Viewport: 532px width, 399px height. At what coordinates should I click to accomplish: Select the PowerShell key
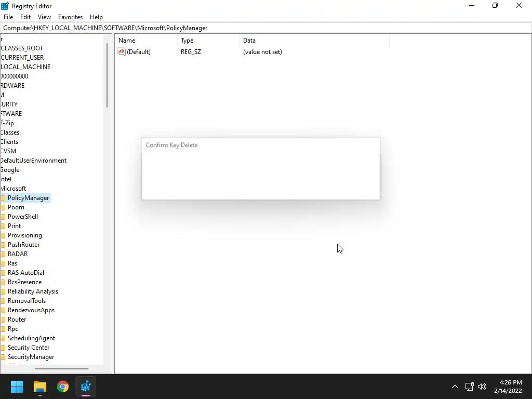point(23,217)
